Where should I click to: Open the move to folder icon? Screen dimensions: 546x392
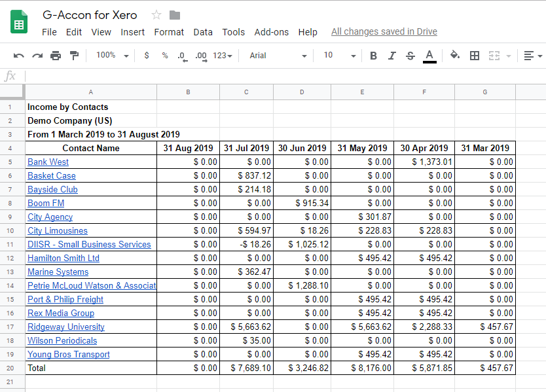pos(175,15)
